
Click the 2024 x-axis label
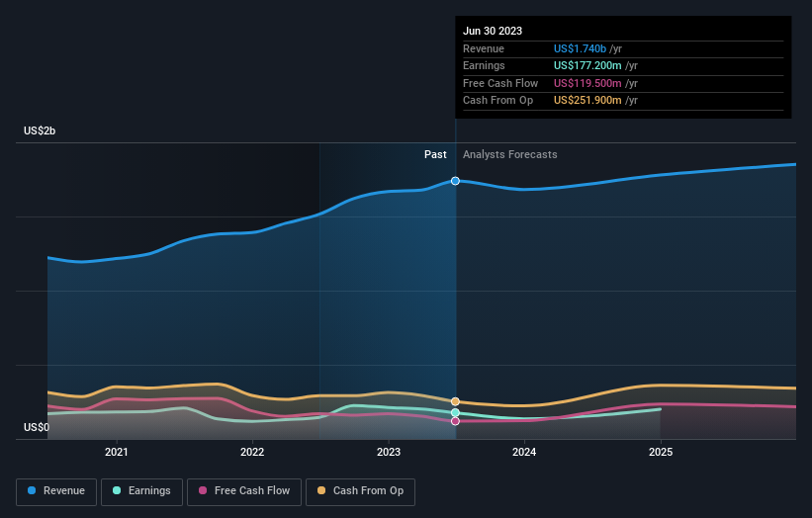[x=524, y=452]
